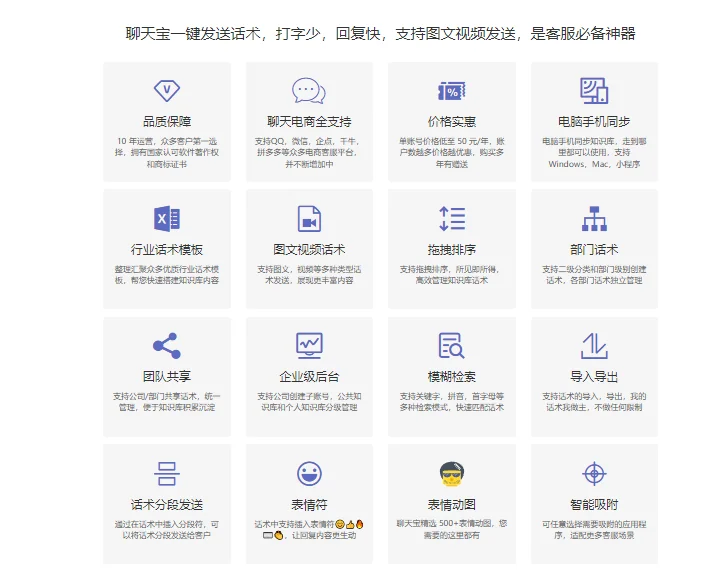Click the monitor chart icon above 企业级后台
Screen dimensions: 724x580
click(x=309, y=345)
